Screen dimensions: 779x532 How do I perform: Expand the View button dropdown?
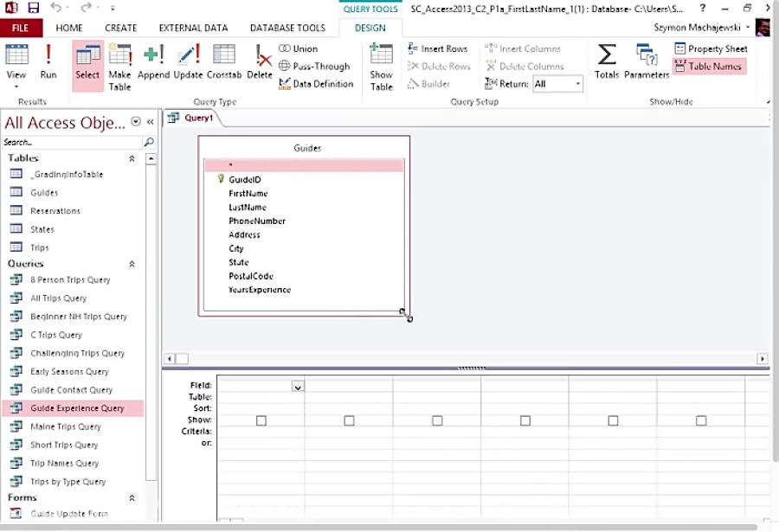[x=16, y=87]
